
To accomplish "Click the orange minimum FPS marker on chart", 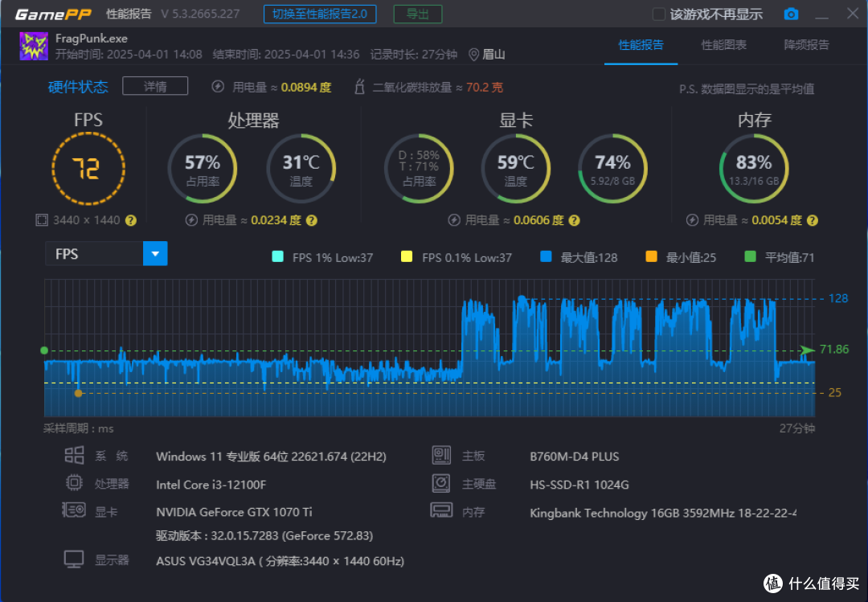I will 79,393.
